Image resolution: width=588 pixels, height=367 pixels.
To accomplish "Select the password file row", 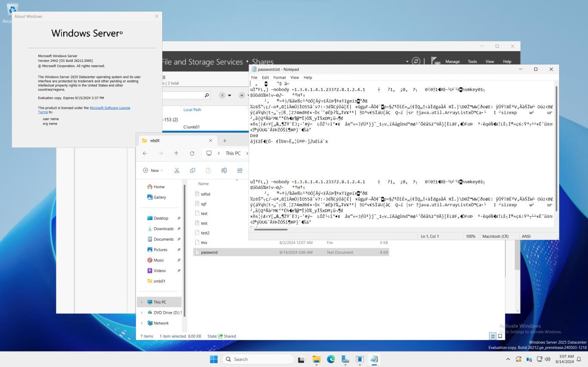I will [291, 252].
